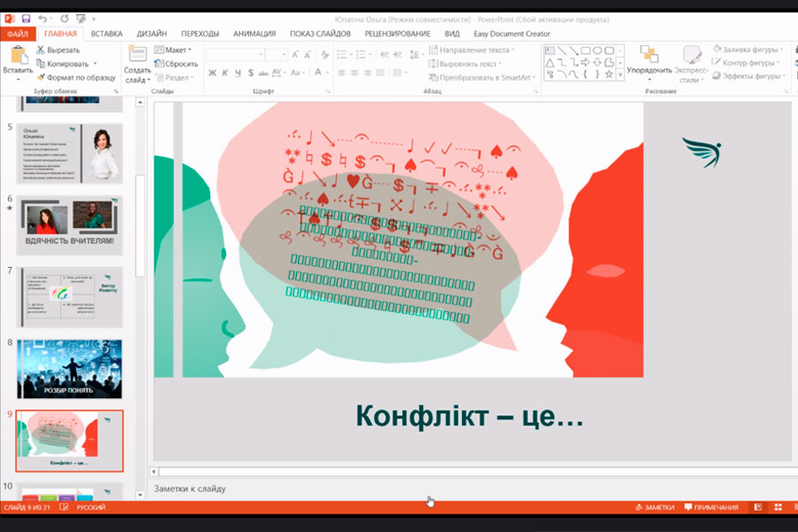Click the Save icon in quick access toolbar
The image size is (798, 532).
click(x=26, y=18)
